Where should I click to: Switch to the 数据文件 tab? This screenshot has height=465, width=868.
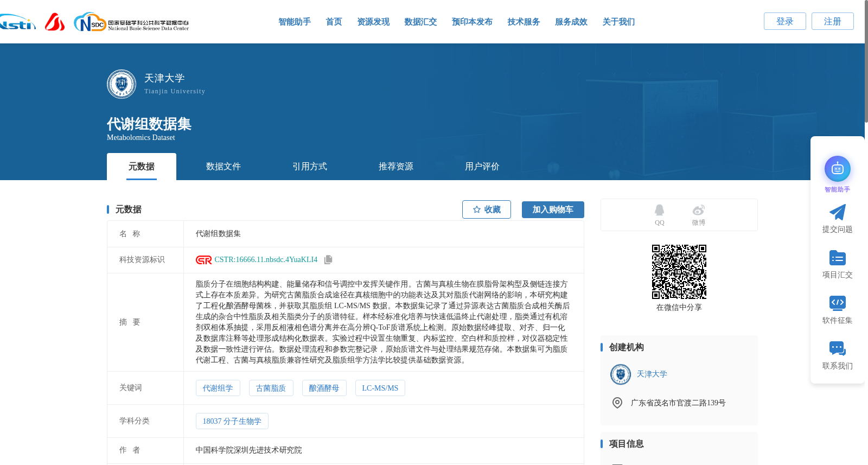[x=224, y=167]
